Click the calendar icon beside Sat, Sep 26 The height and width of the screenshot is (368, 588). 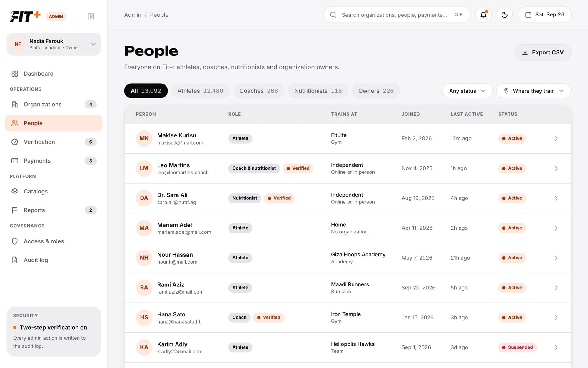528,15
